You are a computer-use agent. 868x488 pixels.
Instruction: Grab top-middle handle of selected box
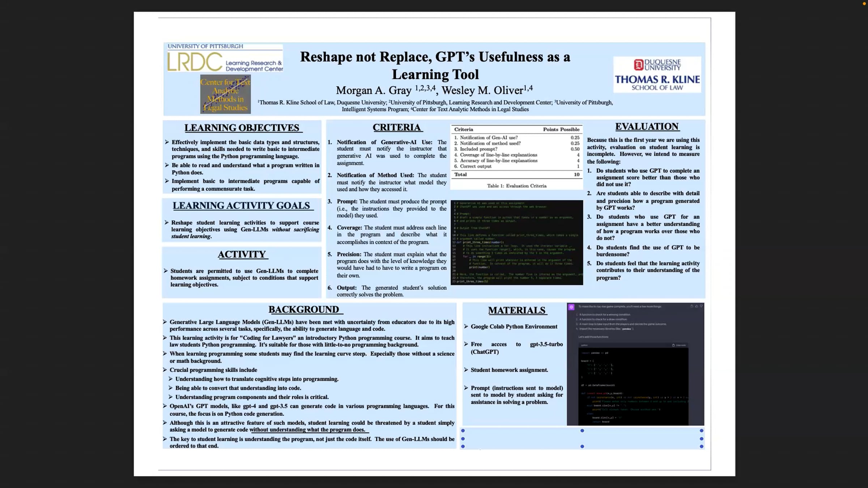[x=582, y=431]
